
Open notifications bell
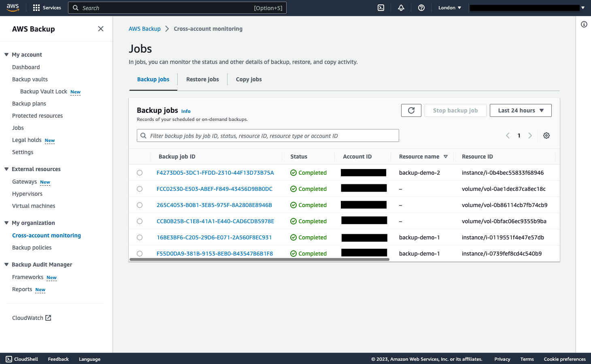(x=401, y=8)
